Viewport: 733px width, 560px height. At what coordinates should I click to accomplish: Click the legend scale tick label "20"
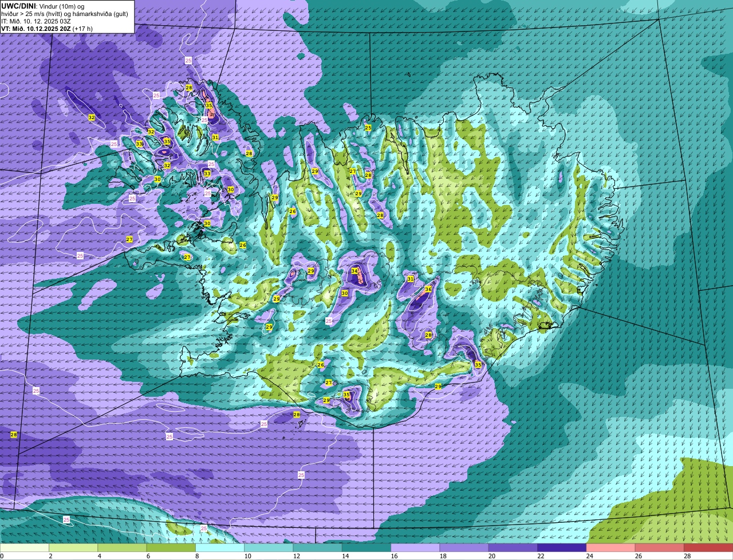click(492, 556)
